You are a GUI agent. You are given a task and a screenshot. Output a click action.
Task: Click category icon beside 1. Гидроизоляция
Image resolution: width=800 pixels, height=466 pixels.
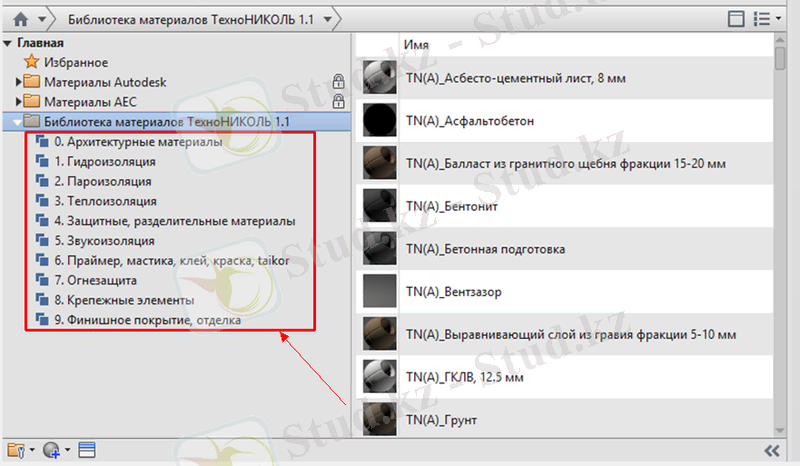click(42, 161)
